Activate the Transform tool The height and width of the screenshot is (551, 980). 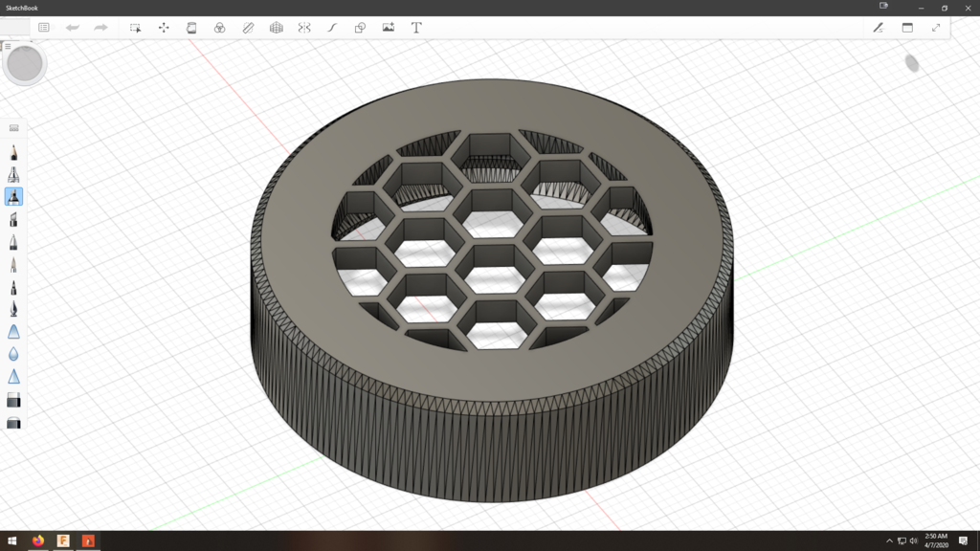pyautogui.click(x=163, y=28)
